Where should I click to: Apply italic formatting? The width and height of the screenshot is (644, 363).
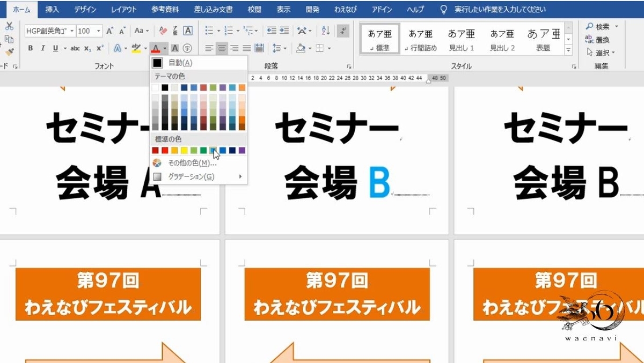pos(42,48)
